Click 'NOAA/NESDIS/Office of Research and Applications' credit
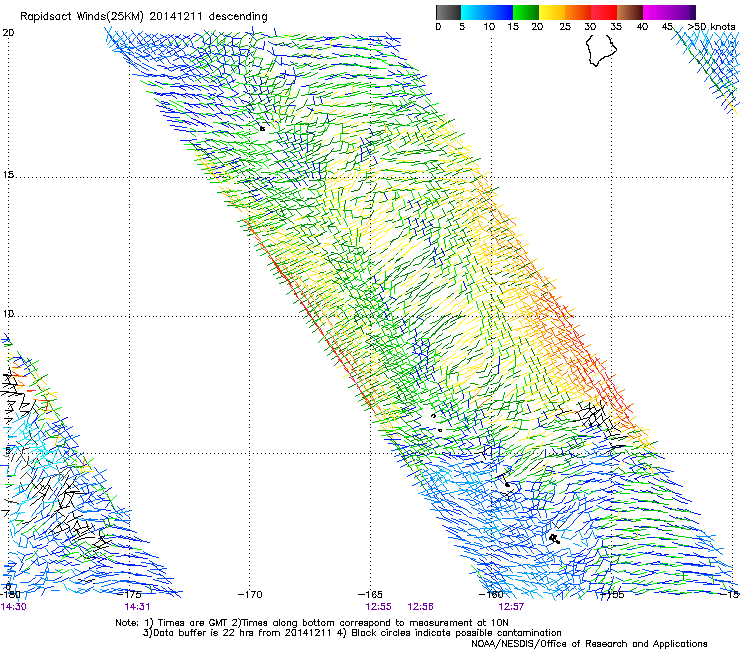Viewport: 740px width, 650px height. pos(589,644)
